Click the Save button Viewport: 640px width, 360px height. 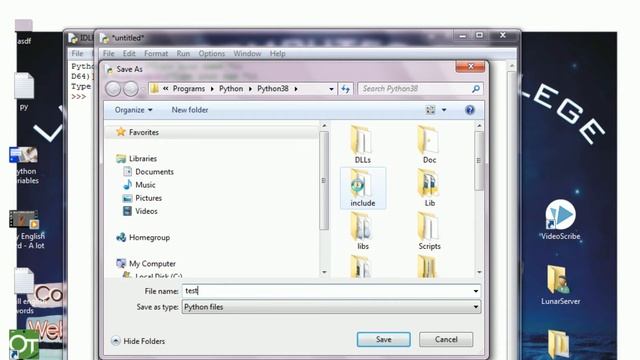click(x=383, y=339)
